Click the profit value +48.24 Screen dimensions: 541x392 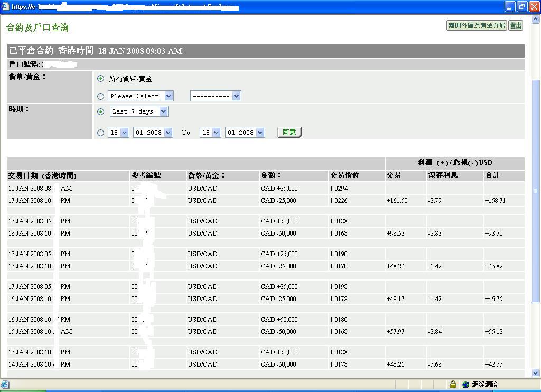point(395,266)
